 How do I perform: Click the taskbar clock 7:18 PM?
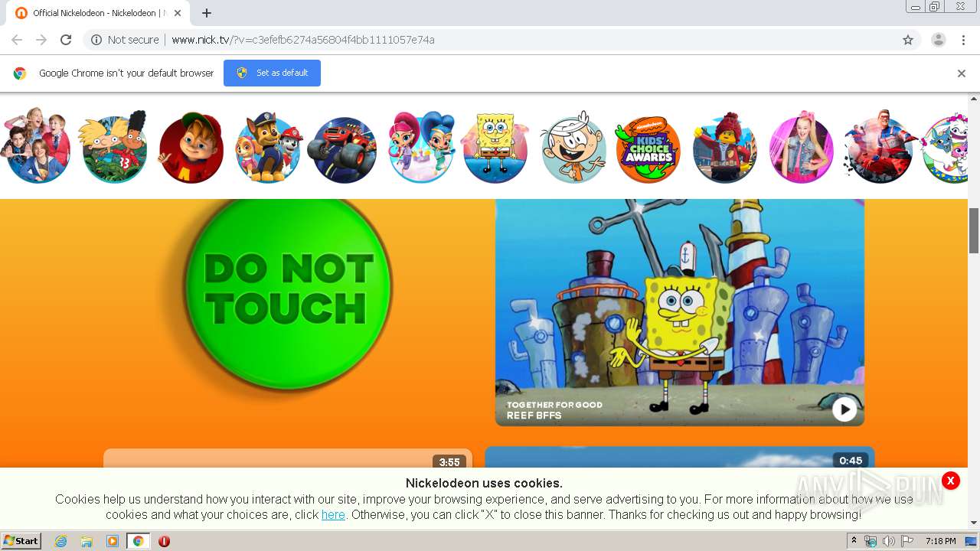[x=940, y=541]
